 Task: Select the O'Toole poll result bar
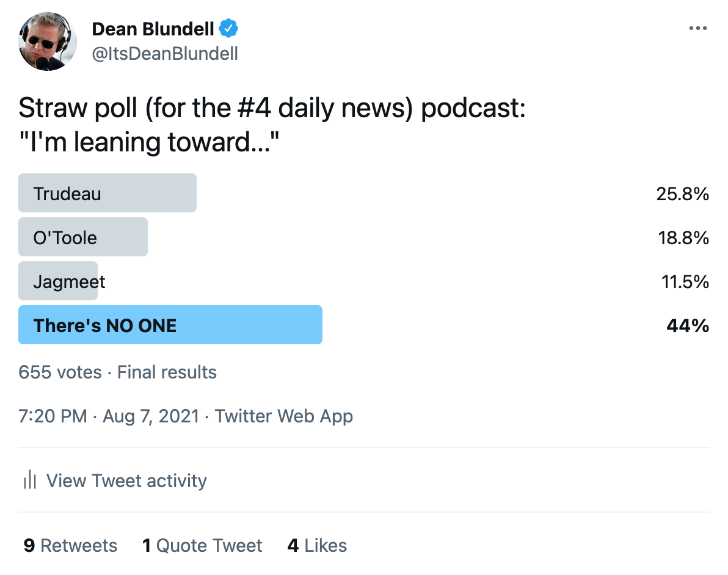pos(83,237)
